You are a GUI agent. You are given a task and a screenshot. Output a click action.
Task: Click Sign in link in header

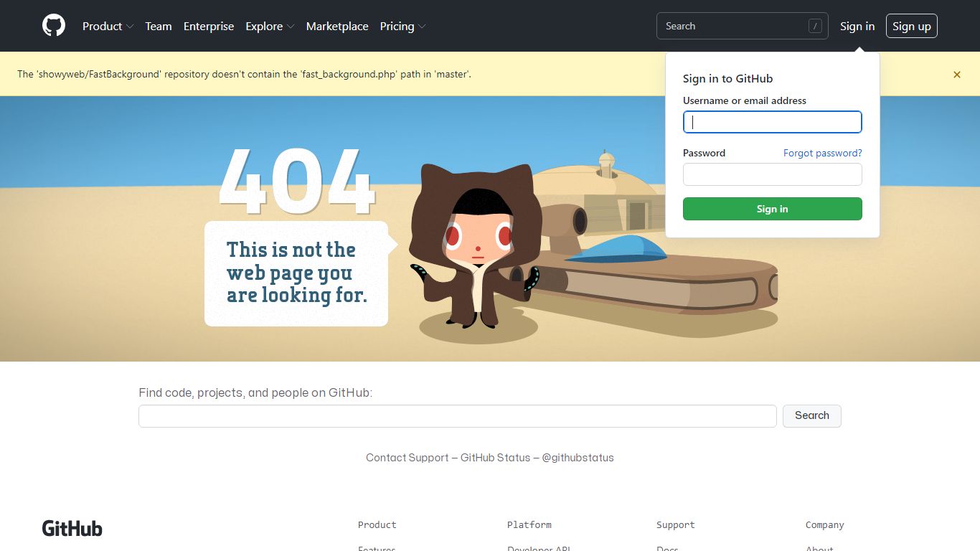[x=857, y=26]
